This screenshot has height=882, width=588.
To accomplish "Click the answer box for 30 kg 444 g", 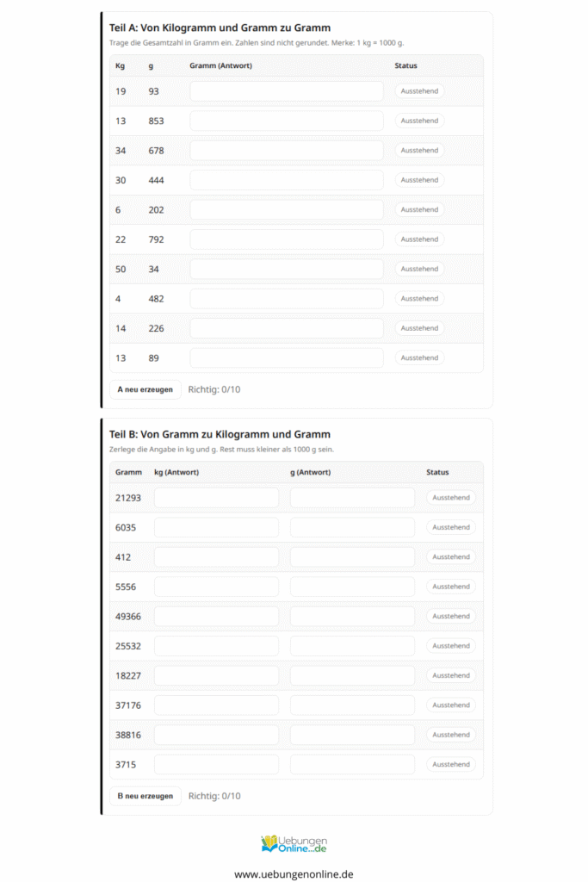I will click(x=287, y=180).
